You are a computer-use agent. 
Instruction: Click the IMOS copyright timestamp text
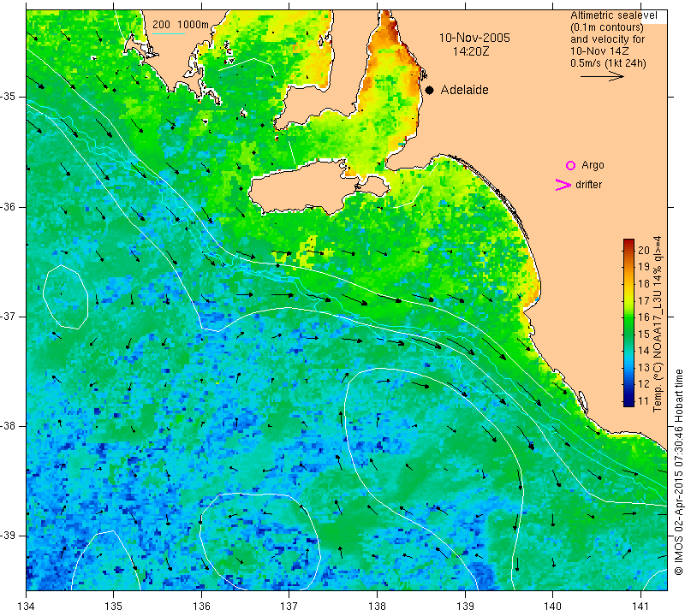(x=678, y=472)
